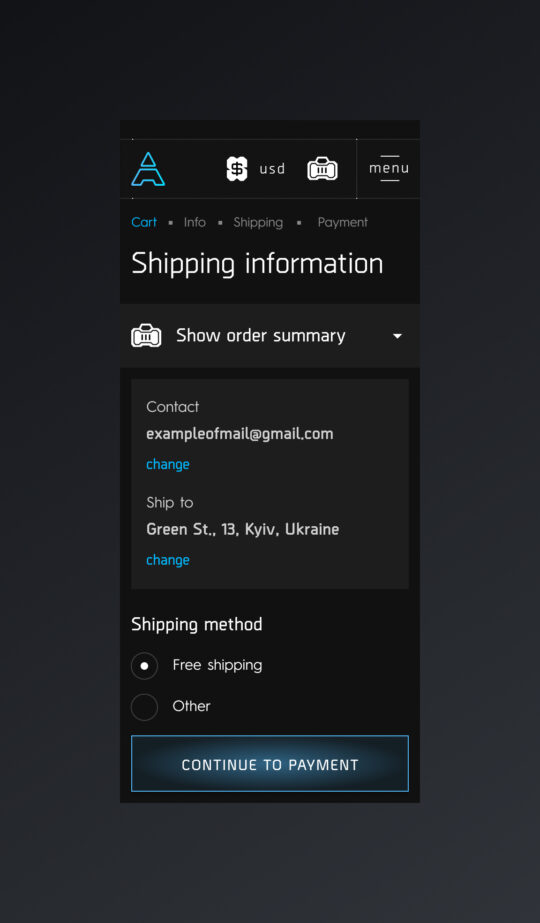Click the Continue to Payment button
The image size is (540, 923).
coord(270,763)
